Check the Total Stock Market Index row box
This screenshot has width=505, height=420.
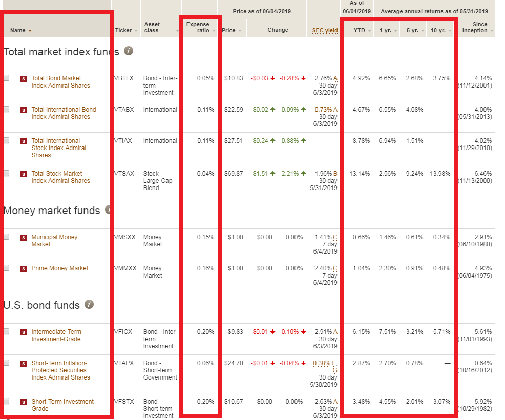(7, 173)
